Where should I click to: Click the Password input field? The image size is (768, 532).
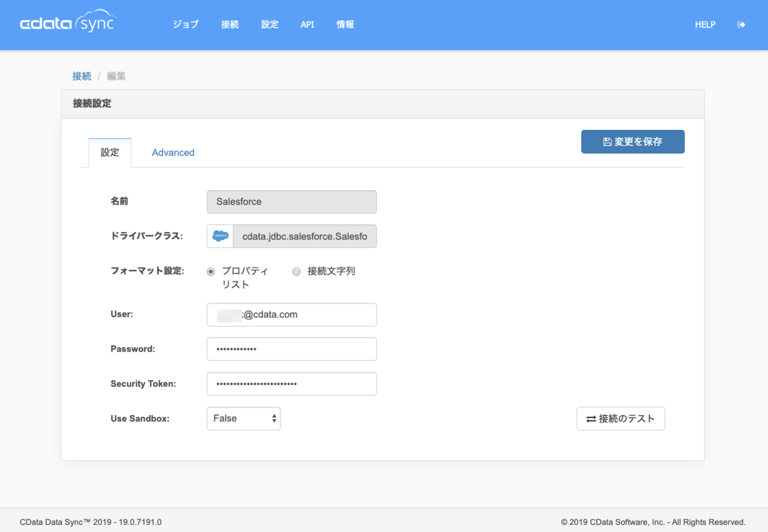click(x=291, y=349)
